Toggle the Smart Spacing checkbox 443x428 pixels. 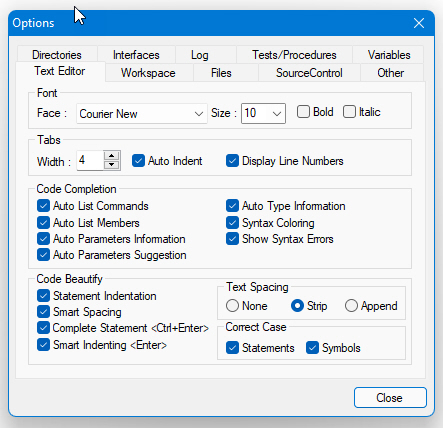pyautogui.click(x=43, y=312)
